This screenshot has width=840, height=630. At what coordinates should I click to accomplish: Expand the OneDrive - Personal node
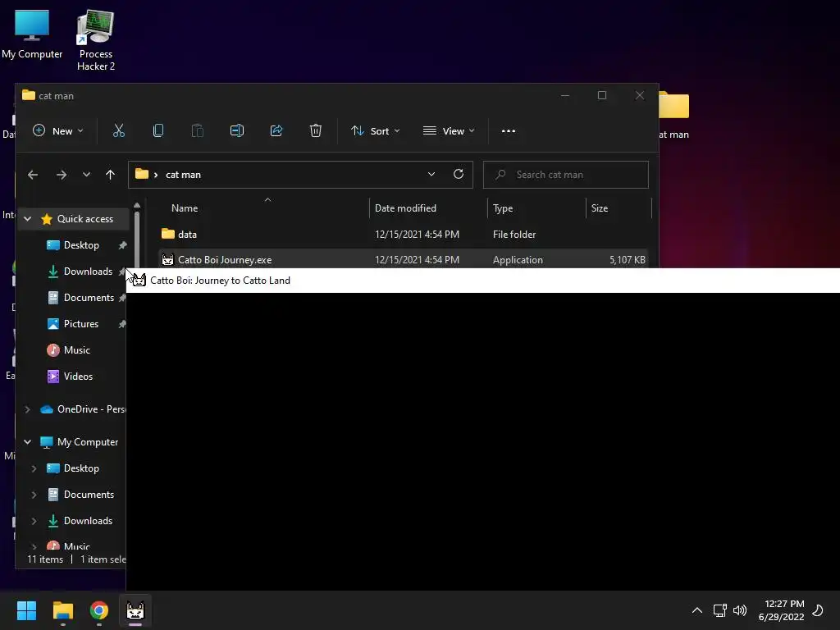click(x=28, y=409)
